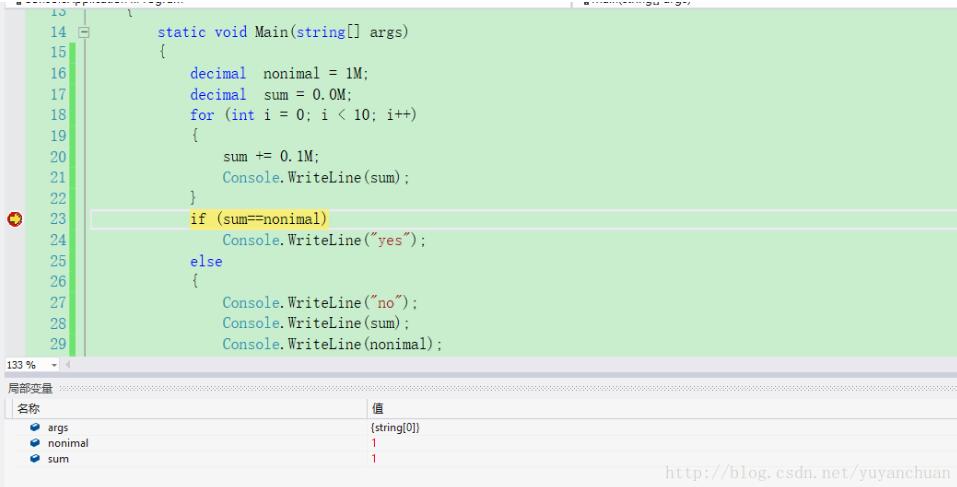Click Console.WriteLine("yes") on line 24
The height and width of the screenshot is (487, 957).
pos(324,240)
